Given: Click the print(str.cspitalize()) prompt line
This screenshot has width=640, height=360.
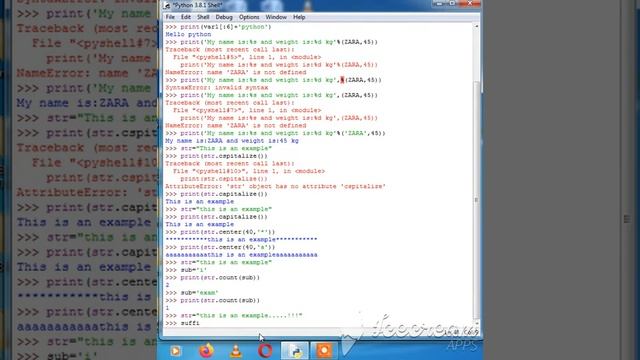Looking at the screenshot, I should (216, 156).
